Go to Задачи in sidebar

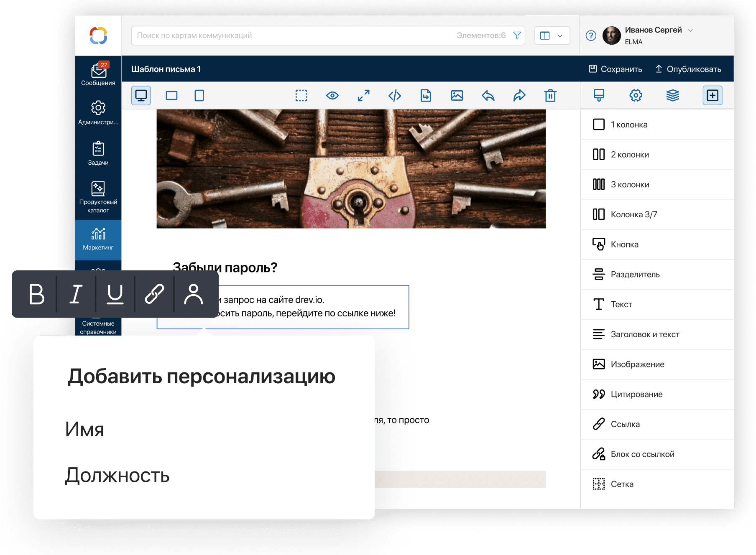click(x=98, y=153)
